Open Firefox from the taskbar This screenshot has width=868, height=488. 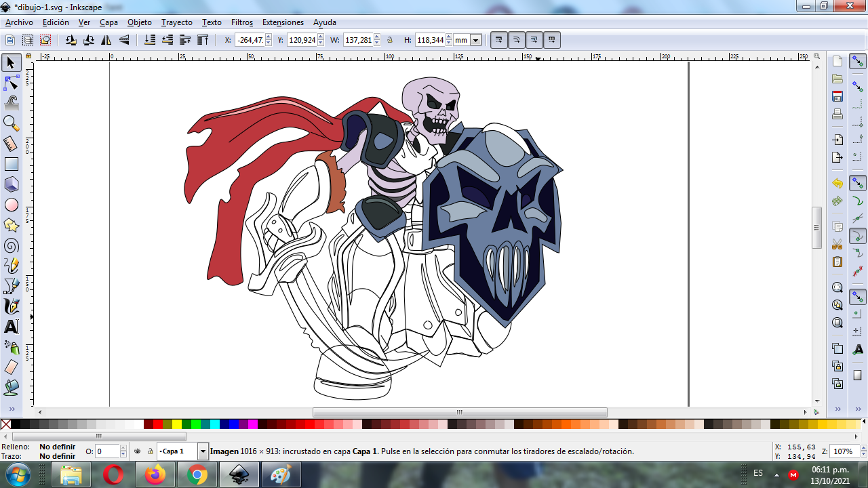pos(155,475)
